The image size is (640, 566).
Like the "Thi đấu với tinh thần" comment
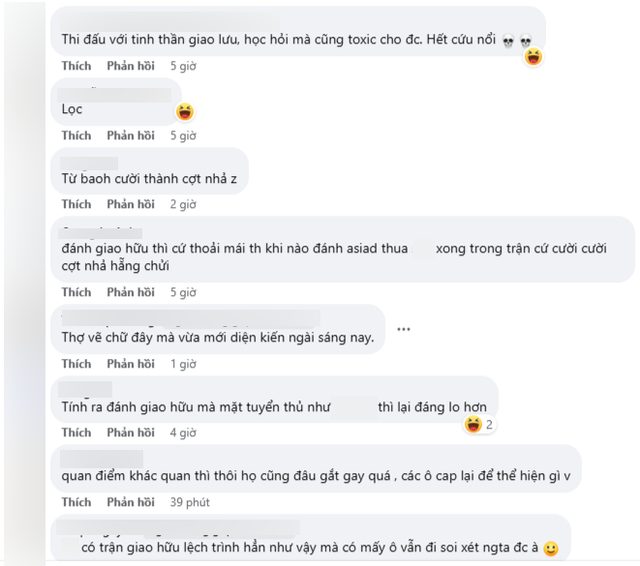point(76,66)
